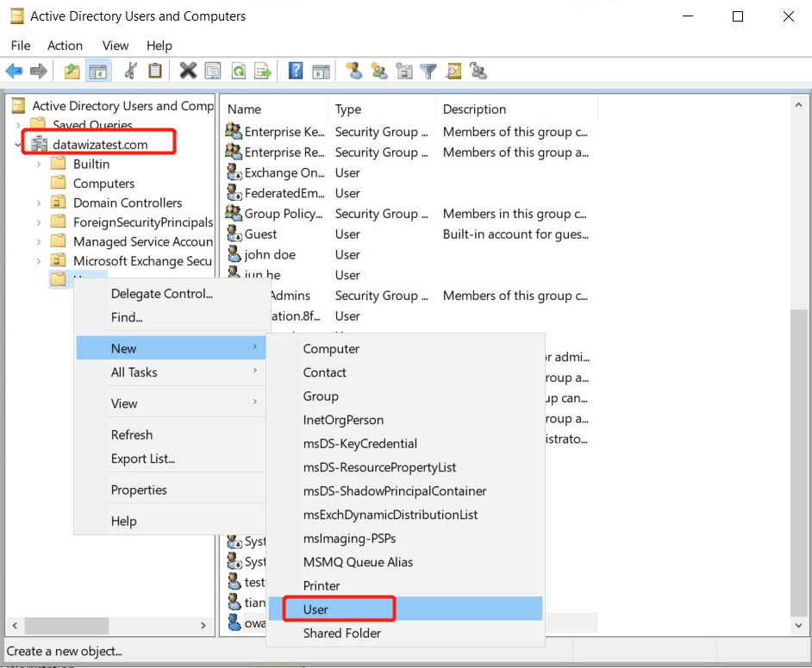Expand the Saved Queries tree node
The width and height of the screenshot is (812, 668).
tap(18, 125)
